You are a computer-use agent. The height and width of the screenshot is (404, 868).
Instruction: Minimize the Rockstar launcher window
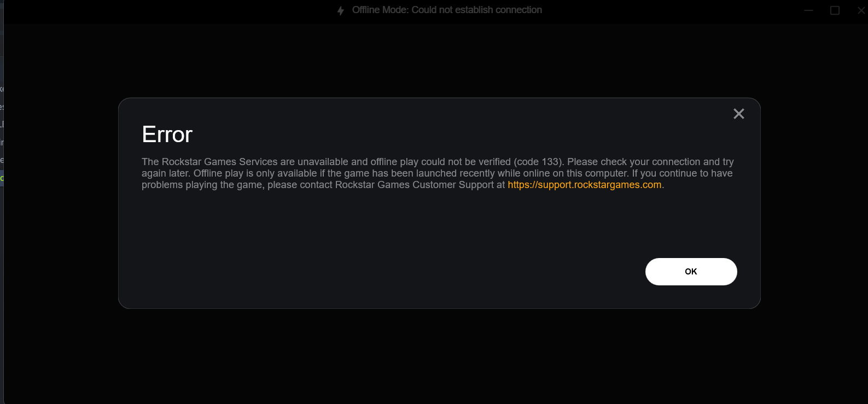808,10
